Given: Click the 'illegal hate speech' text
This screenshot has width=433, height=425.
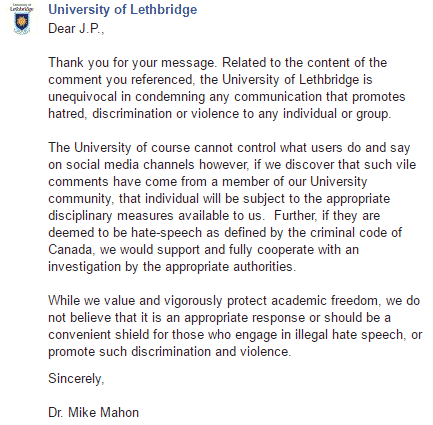Looking at the screenshot, I should click(349, 335).
